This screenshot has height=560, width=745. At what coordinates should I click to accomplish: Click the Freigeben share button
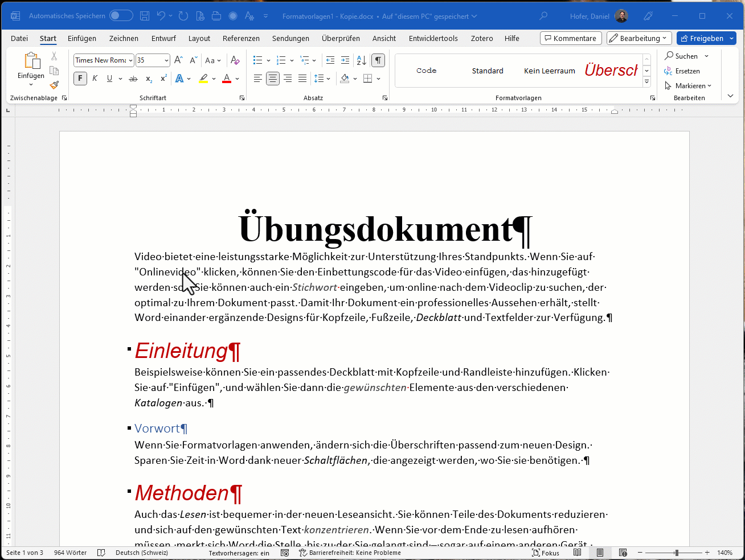coord(702,38)
